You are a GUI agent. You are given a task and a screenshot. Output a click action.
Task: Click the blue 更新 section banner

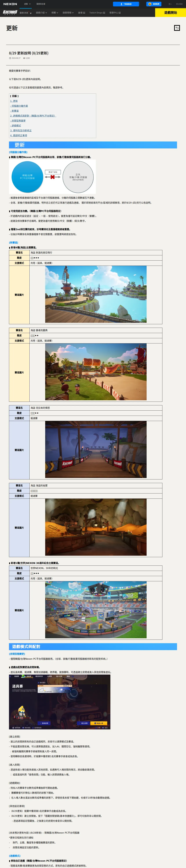93,145
